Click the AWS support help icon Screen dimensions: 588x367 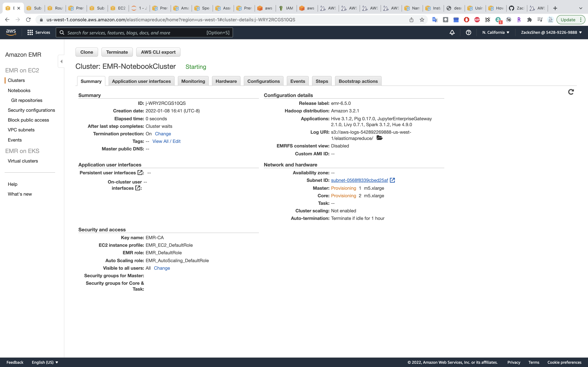click(x=468, y=32)
